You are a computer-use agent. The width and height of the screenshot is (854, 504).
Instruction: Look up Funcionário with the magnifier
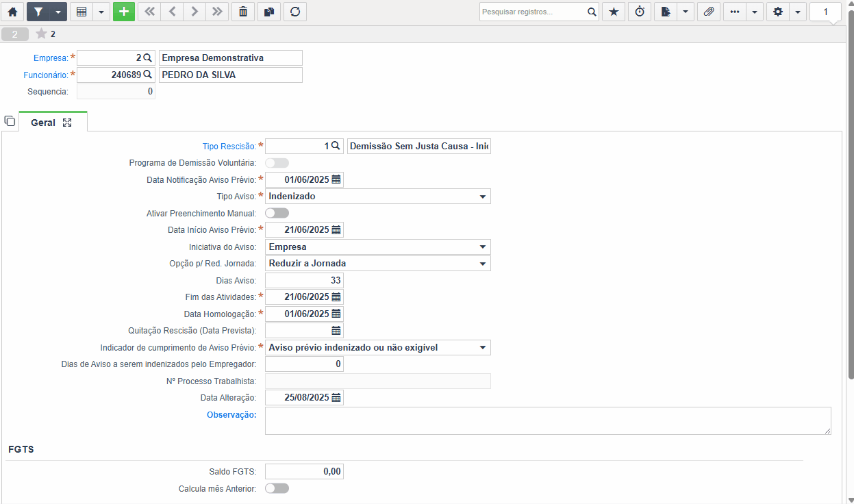147,75
